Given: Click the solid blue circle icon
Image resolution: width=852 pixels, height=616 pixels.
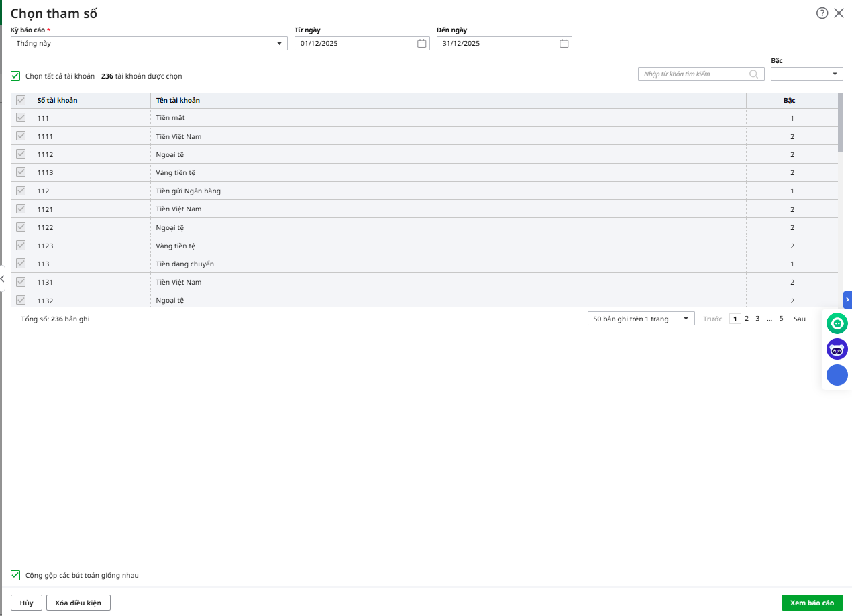Looking at the screenshot, I should click(837, 375).
